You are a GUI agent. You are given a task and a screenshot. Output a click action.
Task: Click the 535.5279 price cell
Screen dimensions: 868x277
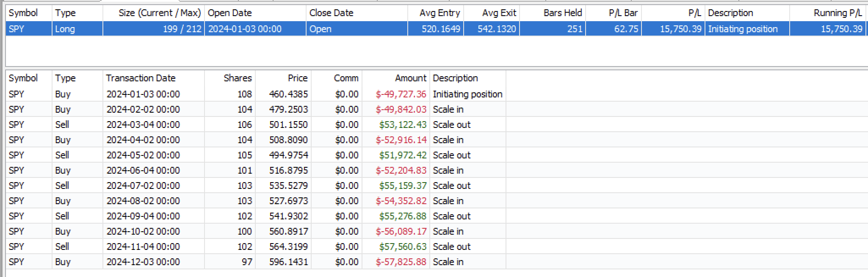(288, 186)
